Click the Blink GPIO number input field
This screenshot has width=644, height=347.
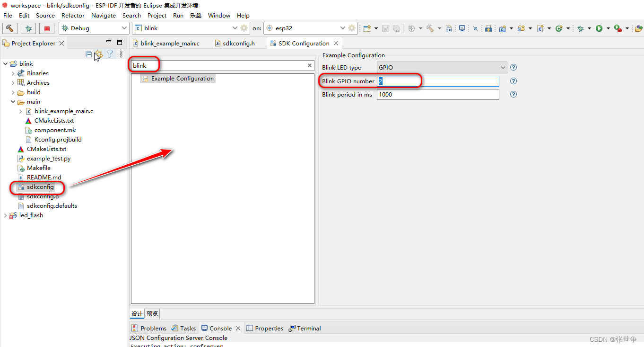tap(438, 81)
